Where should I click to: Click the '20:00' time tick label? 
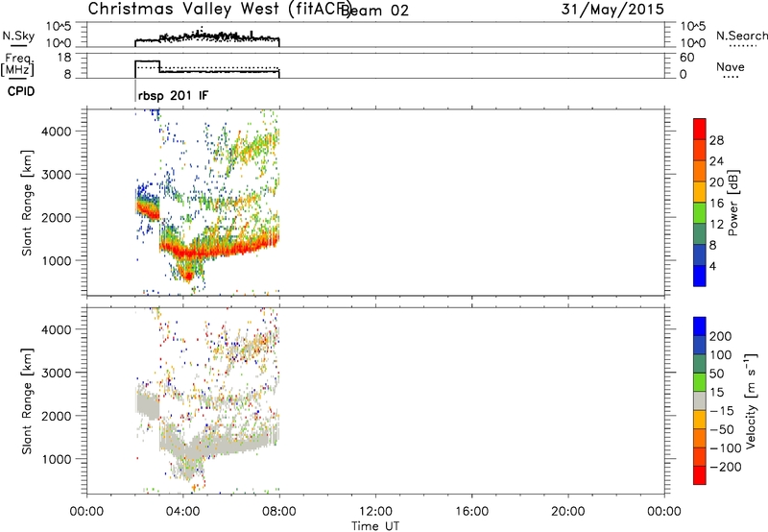(x=568, y=512)
